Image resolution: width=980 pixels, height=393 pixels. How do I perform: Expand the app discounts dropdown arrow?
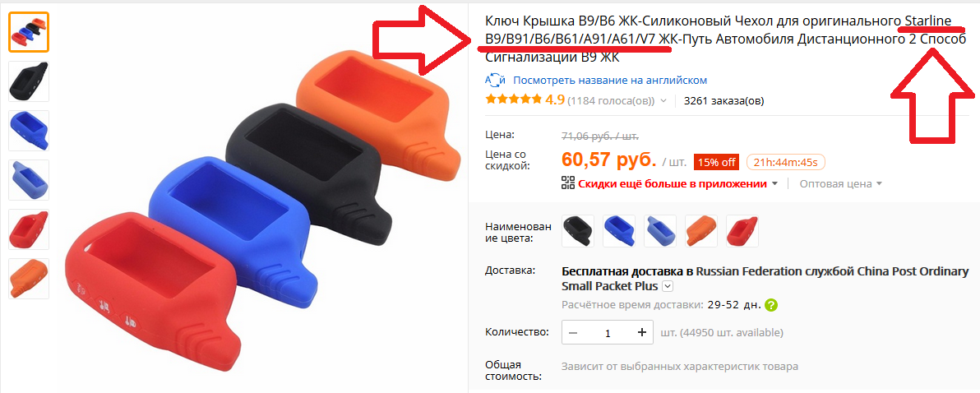pos(775,183)
